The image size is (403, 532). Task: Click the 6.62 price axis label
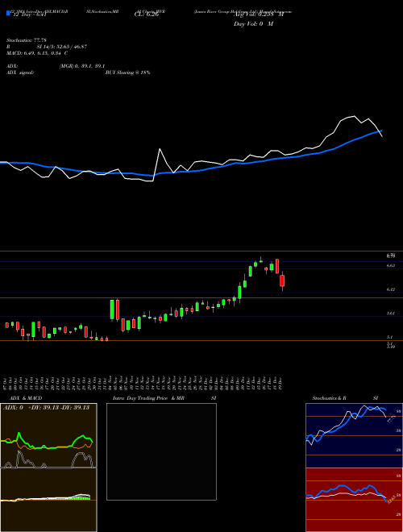coord(390,266)
